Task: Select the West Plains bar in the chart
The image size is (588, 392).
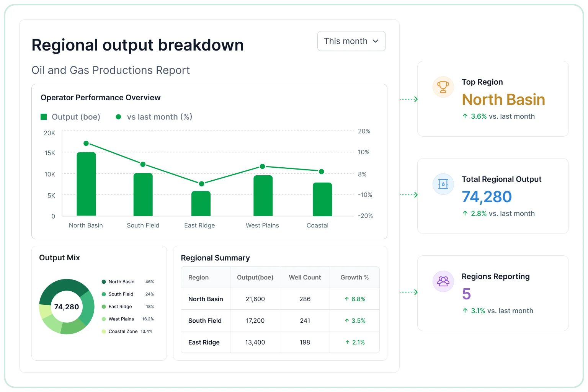Action: click(x=263, y=196)
